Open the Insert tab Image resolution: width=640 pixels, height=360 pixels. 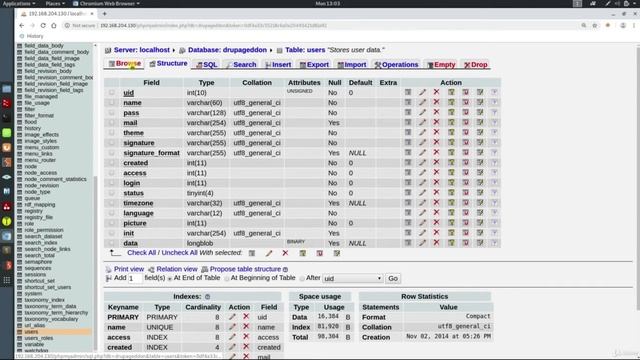point(278,64)
